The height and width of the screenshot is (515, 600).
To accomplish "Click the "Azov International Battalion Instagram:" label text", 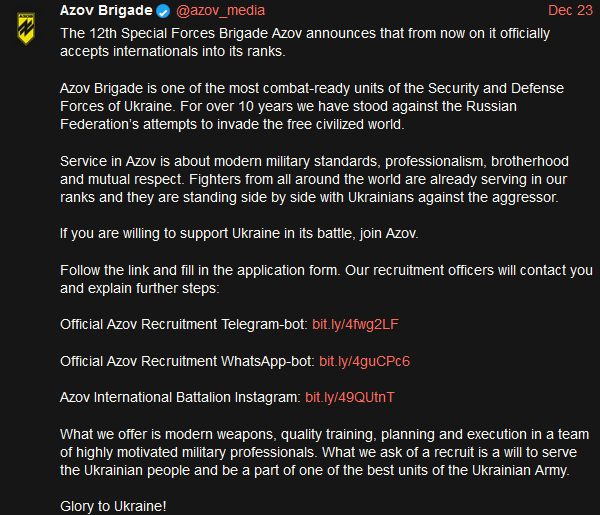I will click(x=180, y=398).
